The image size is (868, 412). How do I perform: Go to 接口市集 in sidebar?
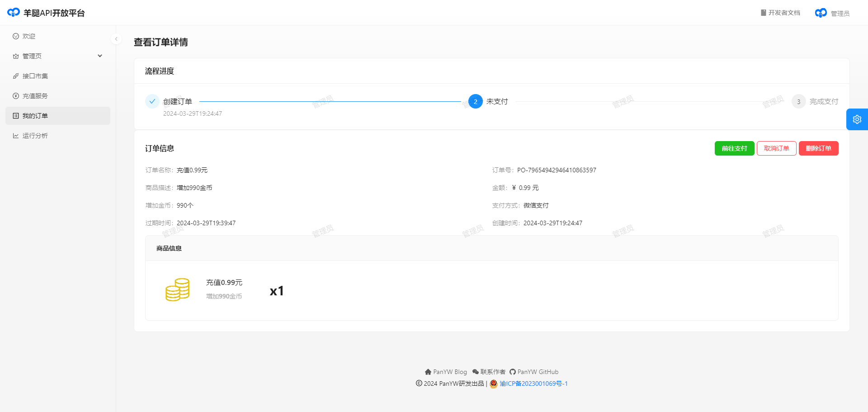[35, 76]
